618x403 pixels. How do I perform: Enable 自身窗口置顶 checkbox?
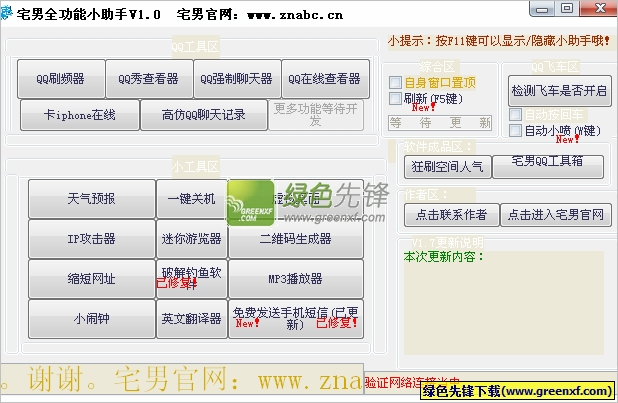pos(395,82)
